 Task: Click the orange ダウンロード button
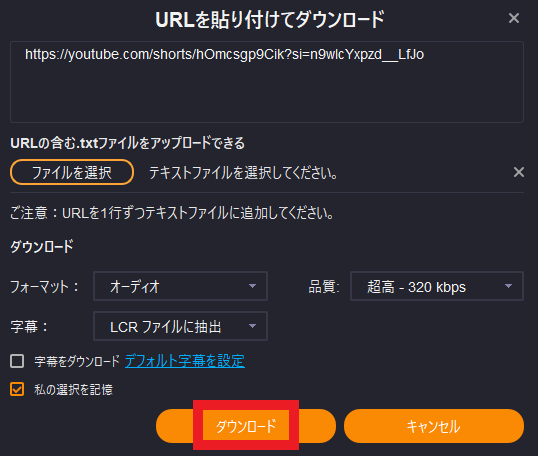246,426
